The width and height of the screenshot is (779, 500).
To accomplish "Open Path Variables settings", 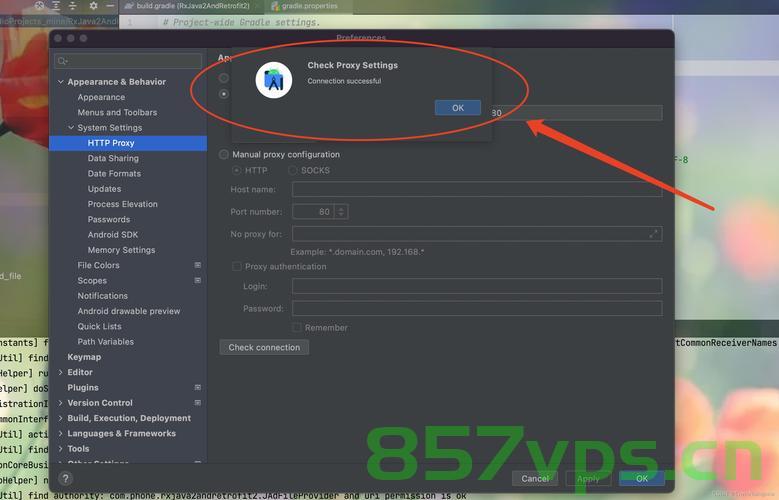I will 105,342.
